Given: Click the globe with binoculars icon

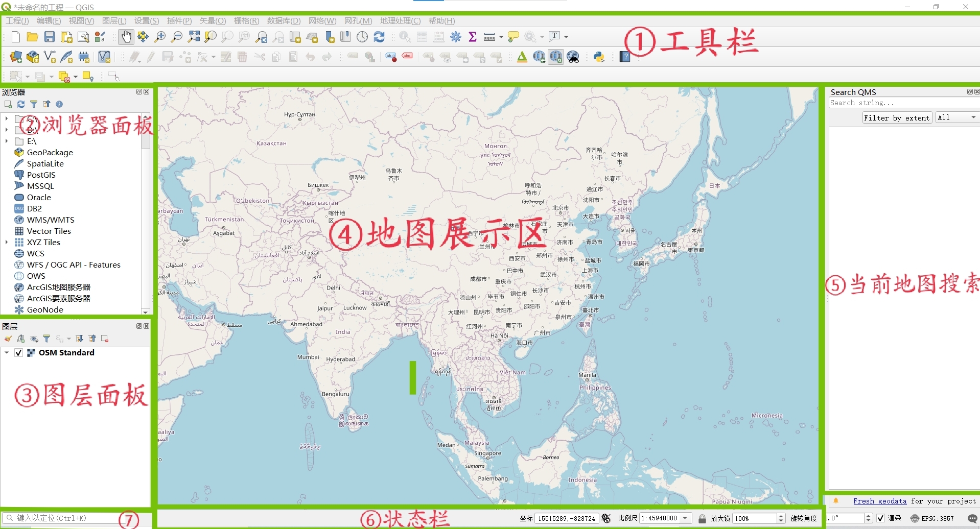Looking at the screenshot, I should coord(573,57).
